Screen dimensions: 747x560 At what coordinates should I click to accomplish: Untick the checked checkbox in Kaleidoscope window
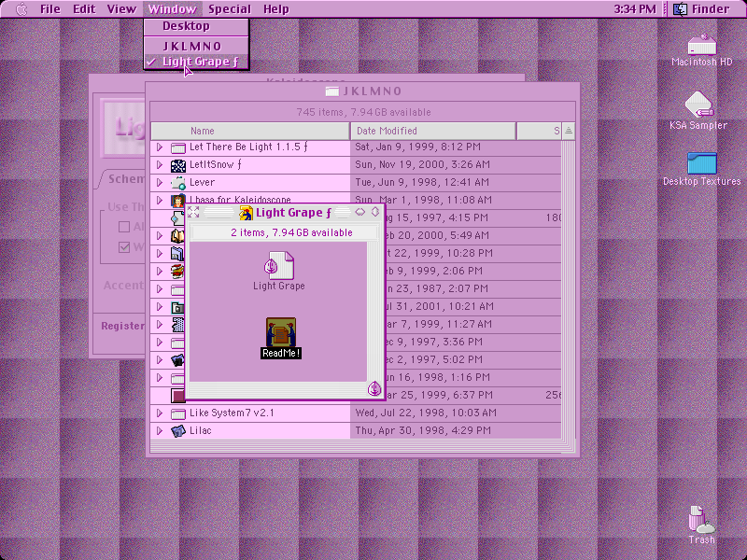pos(124,246)
